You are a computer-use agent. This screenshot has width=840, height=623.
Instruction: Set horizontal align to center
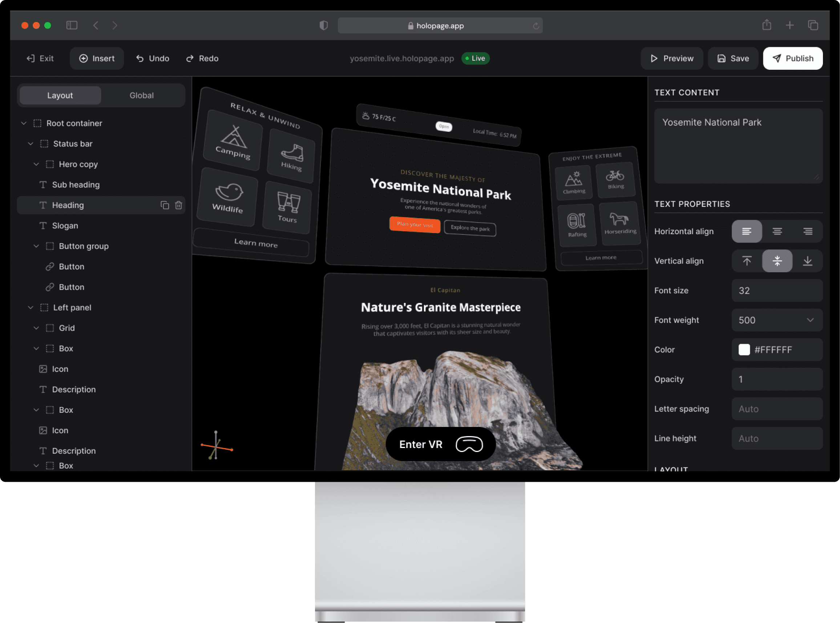(777, 231)
